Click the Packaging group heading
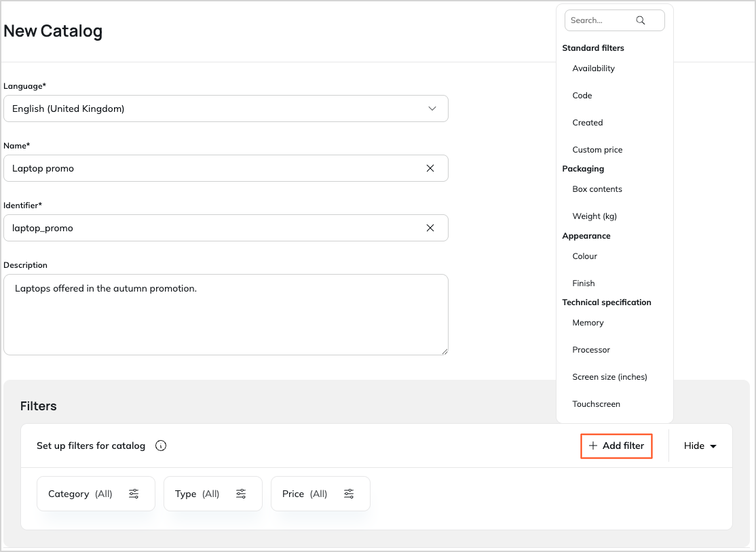Image resolution: width=756 pixels, height=552 pixels. pos(583,169)
